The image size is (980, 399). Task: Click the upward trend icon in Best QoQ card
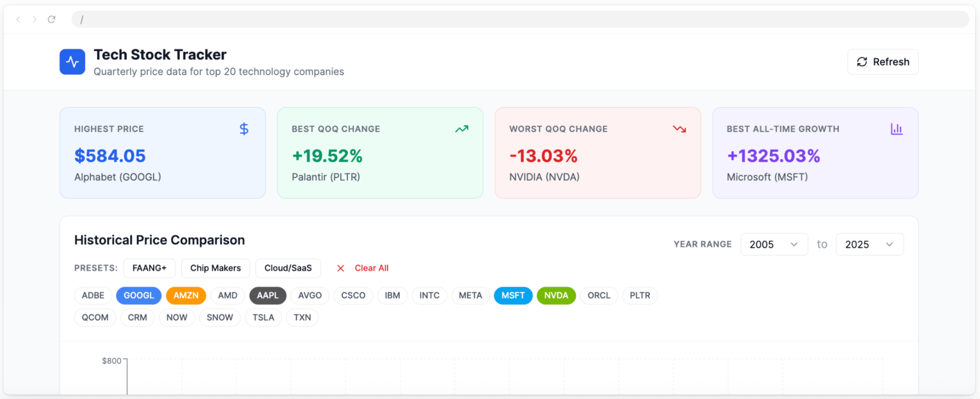click(462, 129)
